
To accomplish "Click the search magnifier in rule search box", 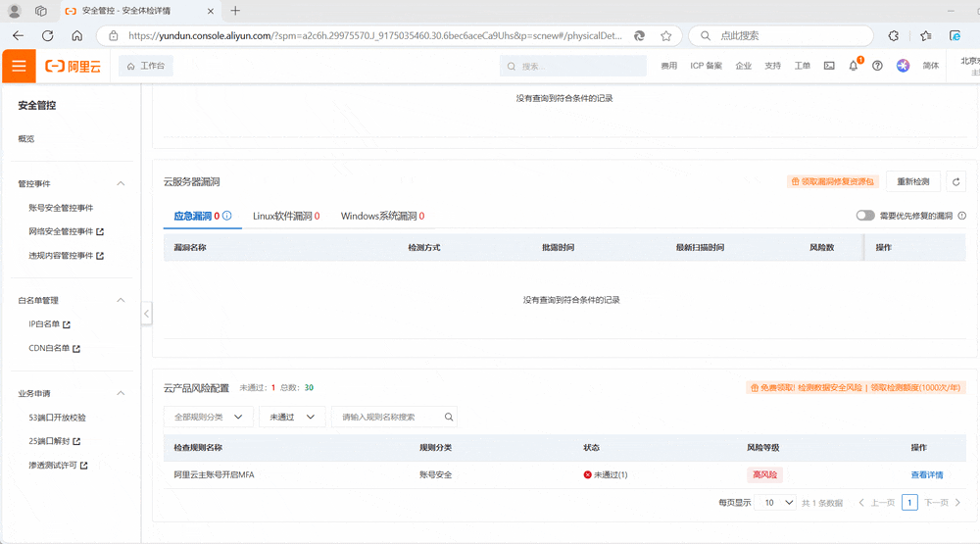I will pyautogui.click(x=449, y=418).
